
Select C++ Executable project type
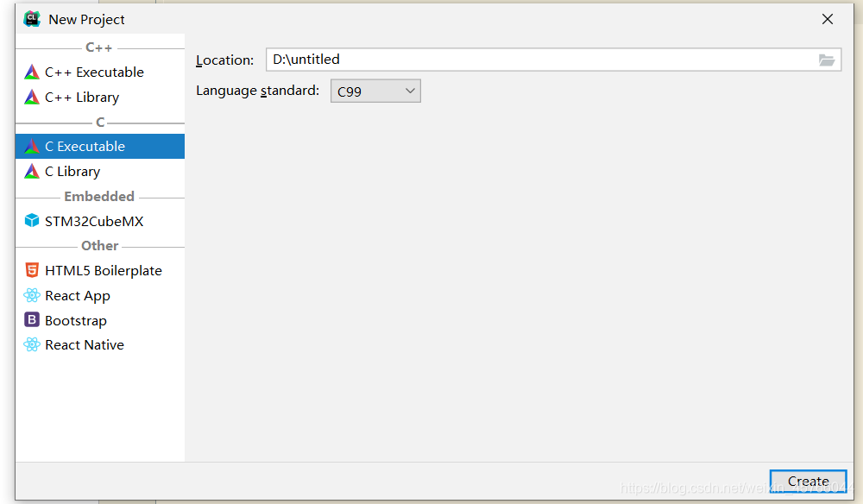click(x=99, y=72)
